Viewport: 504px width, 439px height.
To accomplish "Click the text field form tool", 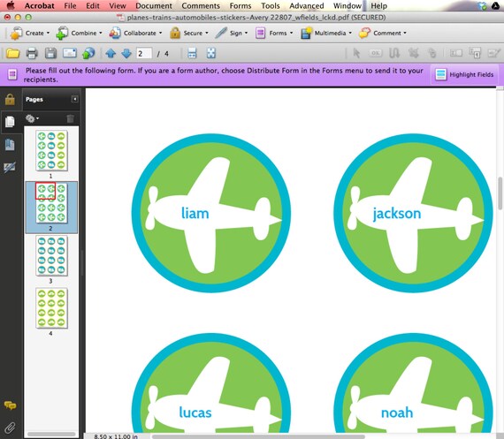I will point(455,53).
